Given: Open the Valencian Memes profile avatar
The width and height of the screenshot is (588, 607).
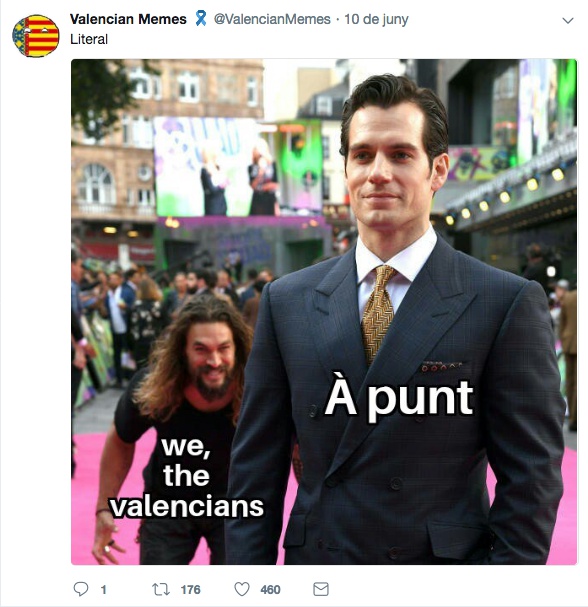Looking at the screenshot, I should (36, 36).
